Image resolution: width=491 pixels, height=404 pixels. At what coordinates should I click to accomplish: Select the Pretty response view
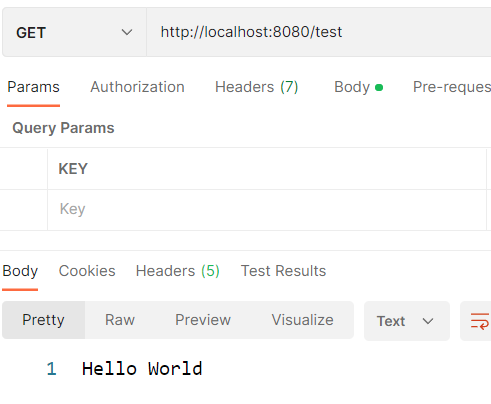[43, 320]
